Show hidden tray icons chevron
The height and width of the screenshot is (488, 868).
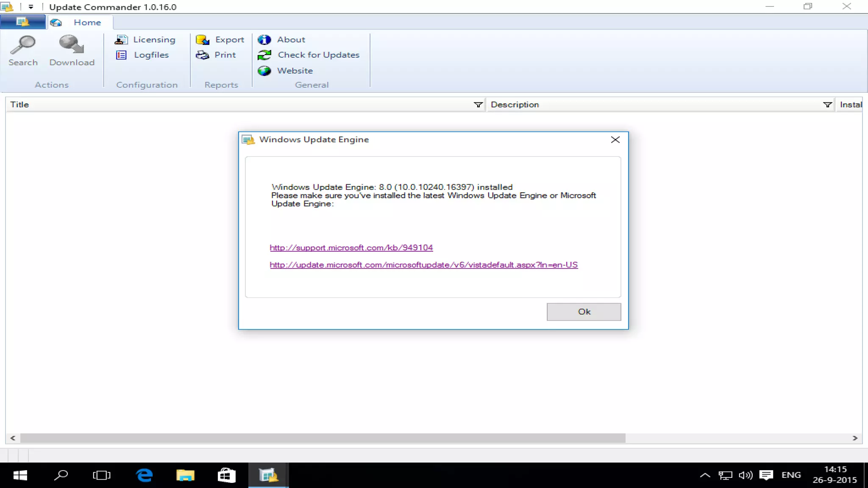click(705, 475)
